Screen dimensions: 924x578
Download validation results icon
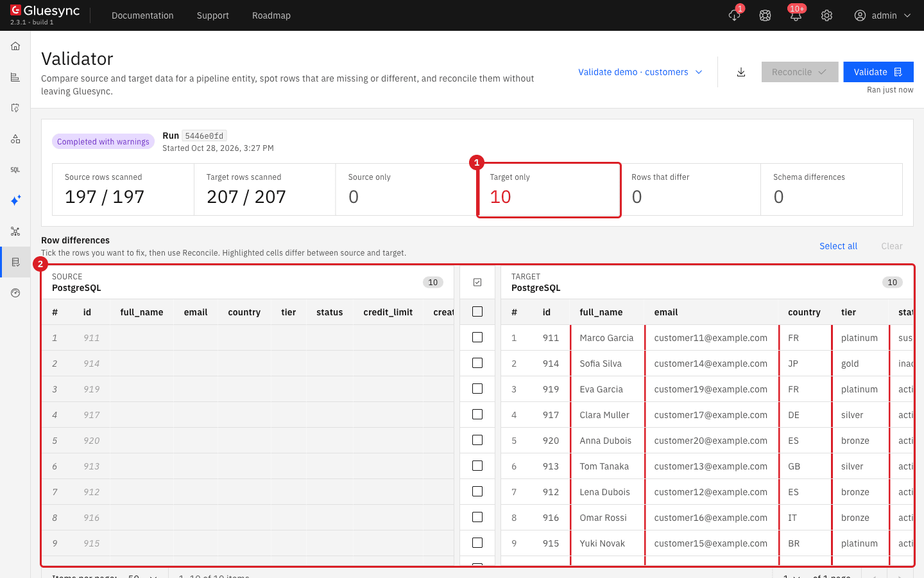click(x=741, y=72)
